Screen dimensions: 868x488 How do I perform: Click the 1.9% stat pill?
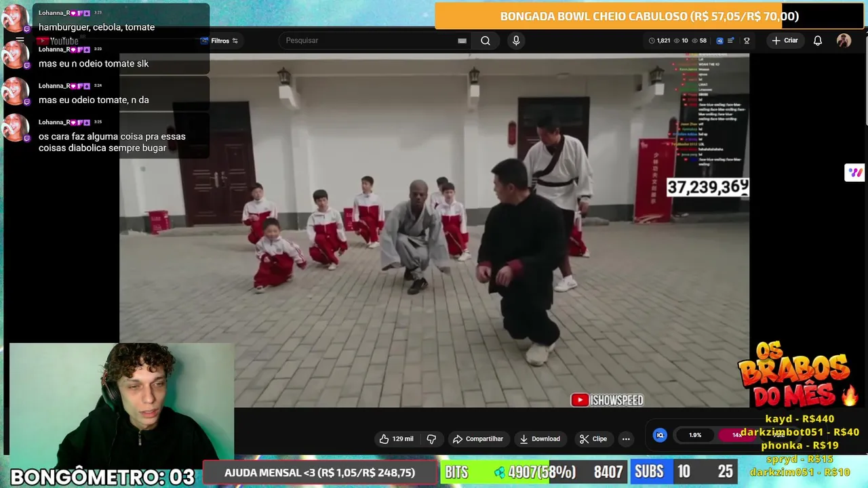(695, 435)
